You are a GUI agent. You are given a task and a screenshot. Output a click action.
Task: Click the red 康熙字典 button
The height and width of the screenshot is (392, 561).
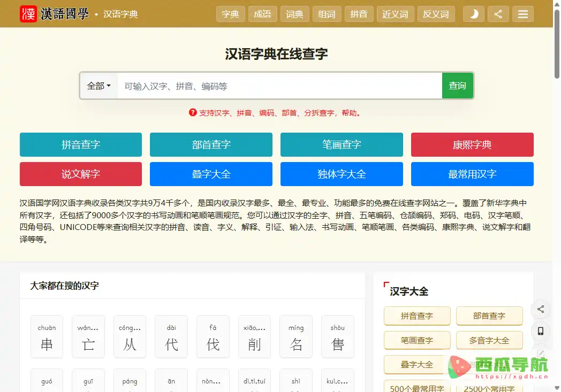coord(472,144)
